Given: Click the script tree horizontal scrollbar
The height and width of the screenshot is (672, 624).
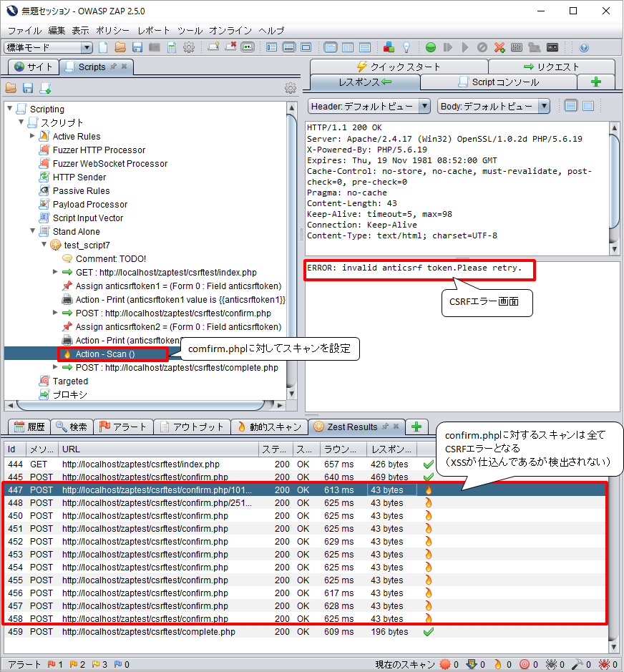Looking at the screenshot, I should (145, 405).
